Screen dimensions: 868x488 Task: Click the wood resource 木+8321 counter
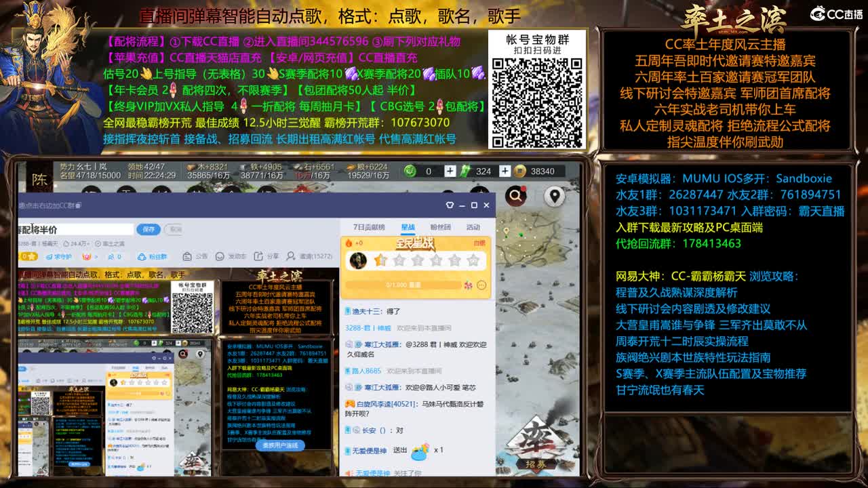click(x=208, y=167)
